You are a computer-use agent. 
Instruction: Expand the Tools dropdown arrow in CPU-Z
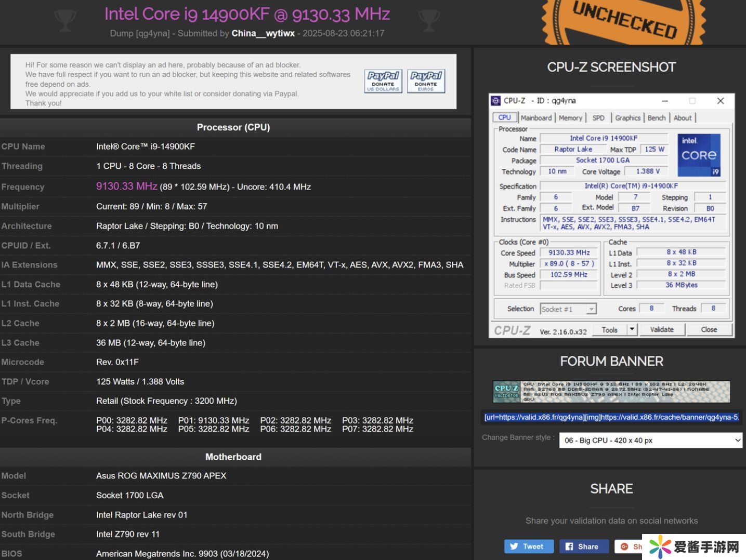pyautogui.click(x=632, y=329)
